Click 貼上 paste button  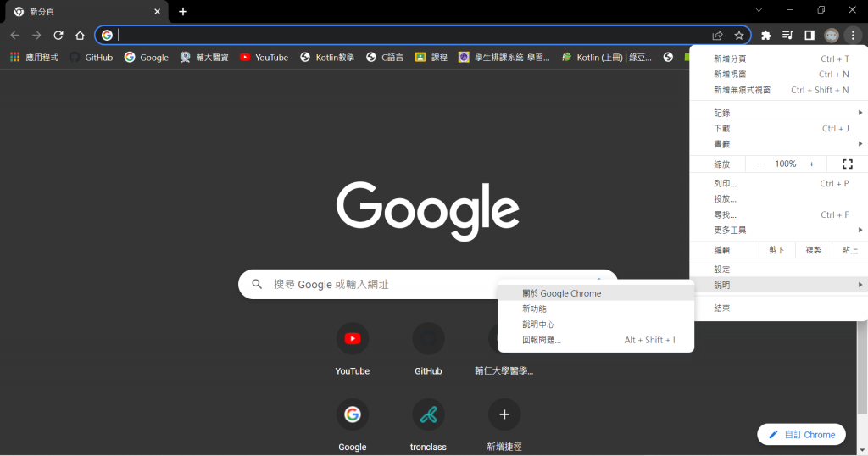pyautogui.click(x=849, y=250)
